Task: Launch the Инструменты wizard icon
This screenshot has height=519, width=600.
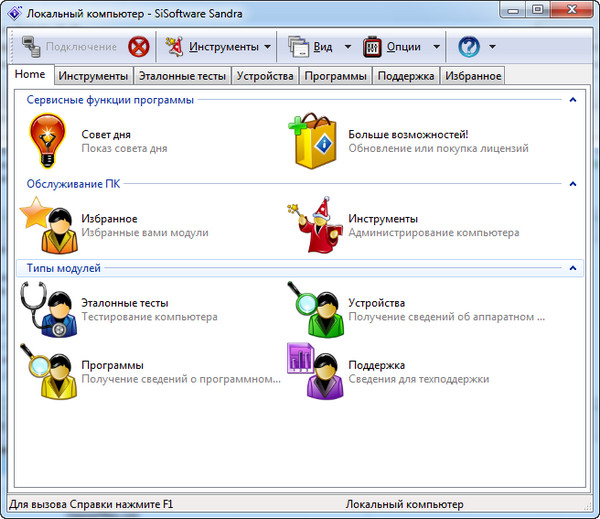Action: pos(314,225)
